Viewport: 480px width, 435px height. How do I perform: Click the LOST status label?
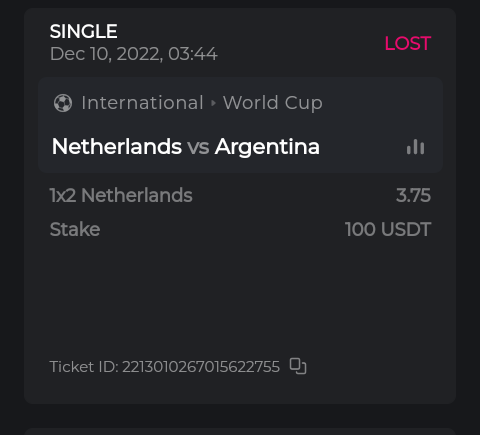pos(408,43)
